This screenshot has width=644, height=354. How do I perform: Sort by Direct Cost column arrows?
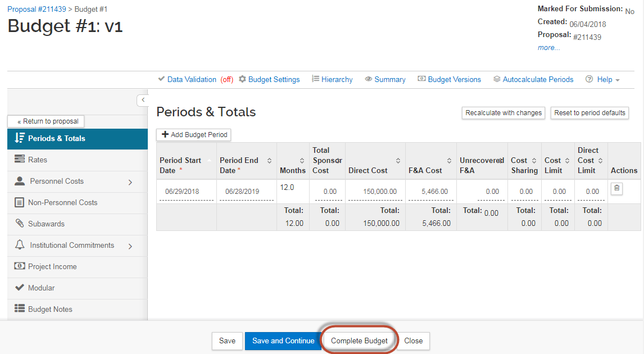tap(398, 161)
